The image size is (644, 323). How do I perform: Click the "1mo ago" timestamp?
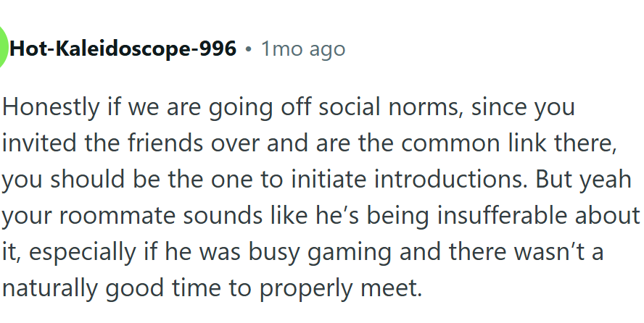click(x=303, y=49)
